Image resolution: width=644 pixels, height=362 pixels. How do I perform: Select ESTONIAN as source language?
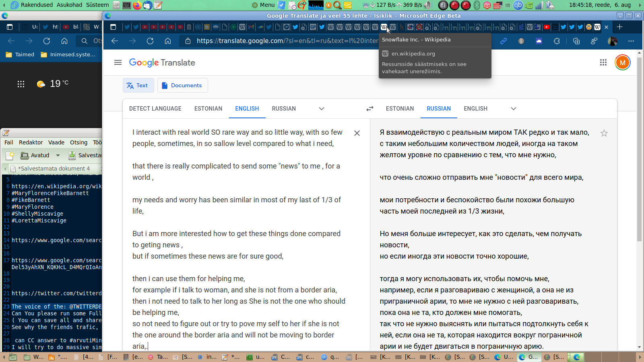pyautogui.click(x=208, y=109)
